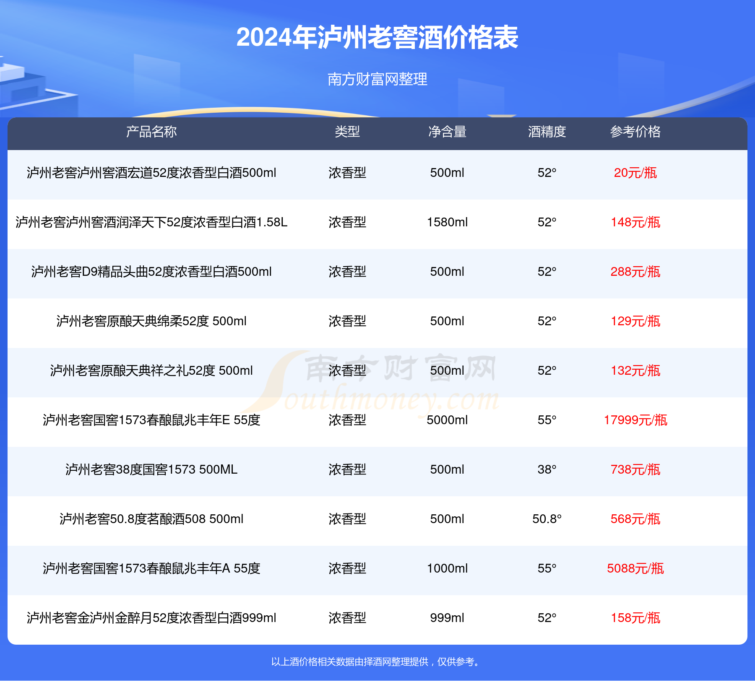Click the 999ml volume cell
Screen dimensions: 755x700
tap(447, 618)
